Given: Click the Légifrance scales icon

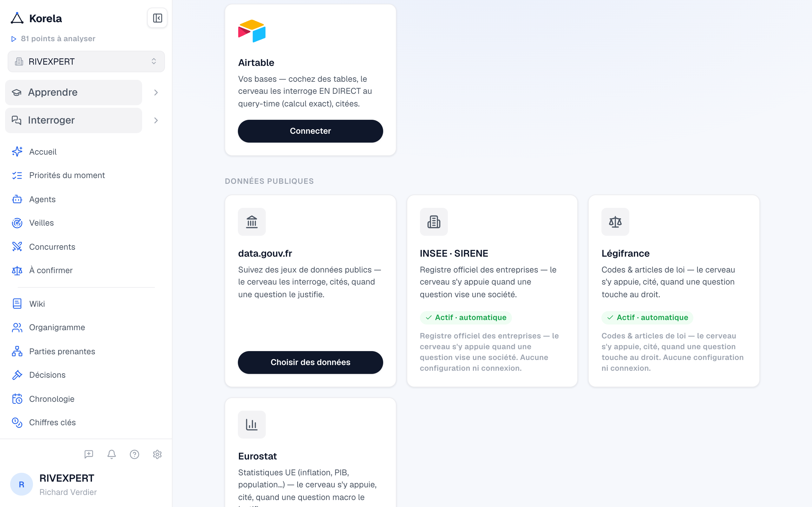Looking at the screenshot, I should point(615,221).
